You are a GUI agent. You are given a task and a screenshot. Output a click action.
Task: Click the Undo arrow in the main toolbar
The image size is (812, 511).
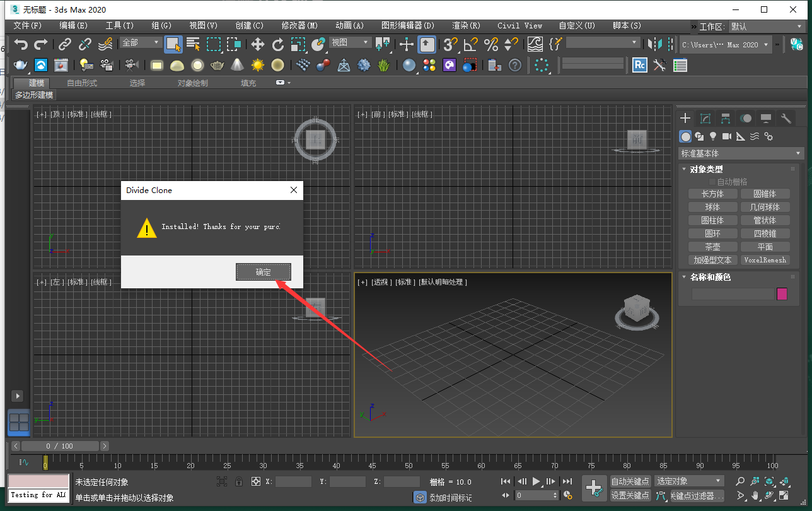click(21, 44)
